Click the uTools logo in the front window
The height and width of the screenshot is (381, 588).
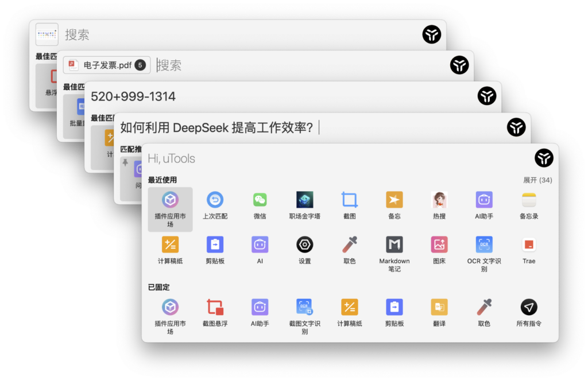(544, 158)
